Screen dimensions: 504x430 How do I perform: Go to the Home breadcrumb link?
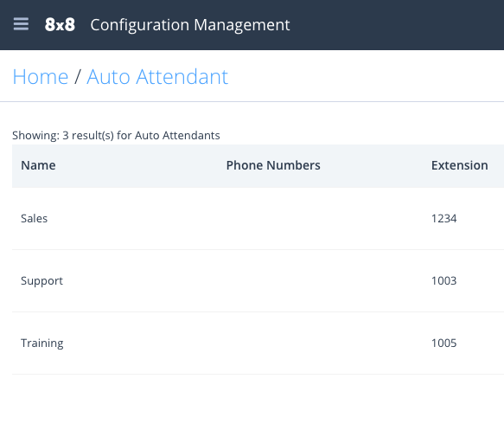(x=41, y=77)
